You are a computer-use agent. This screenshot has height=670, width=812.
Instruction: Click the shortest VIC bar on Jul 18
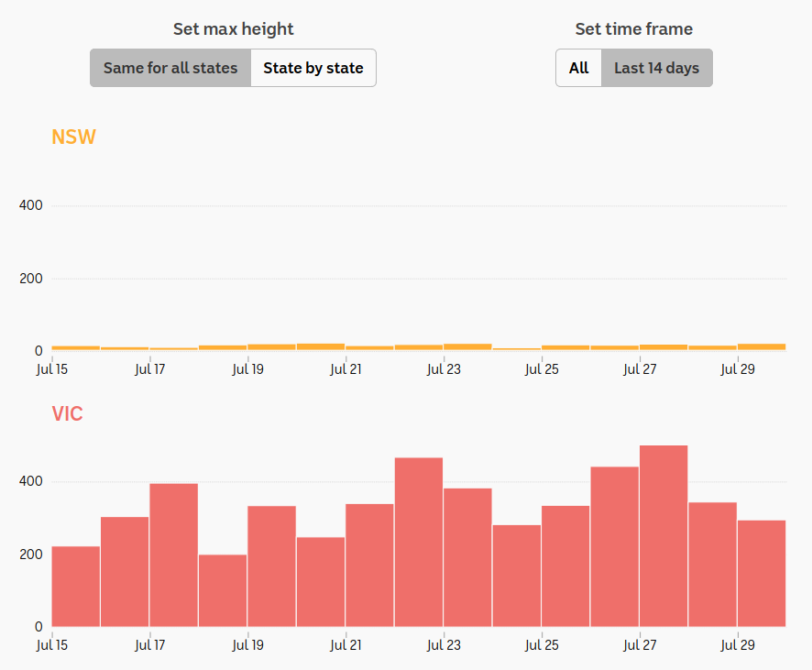coord(223,591)
